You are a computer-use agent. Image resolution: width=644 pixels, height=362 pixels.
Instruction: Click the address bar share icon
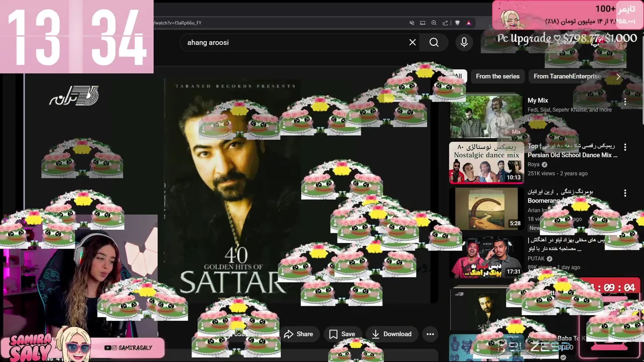point(445,23)
